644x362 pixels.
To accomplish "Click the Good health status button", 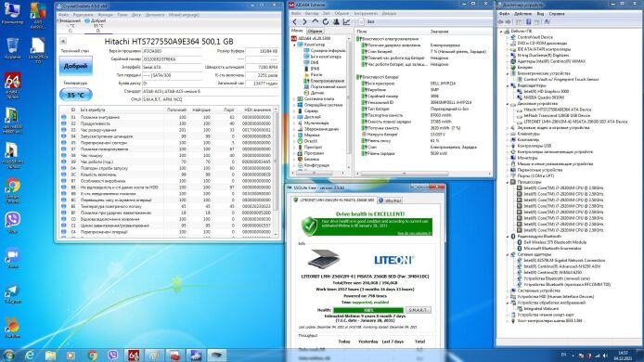I will pyautogui.click(x=75, y=66).
